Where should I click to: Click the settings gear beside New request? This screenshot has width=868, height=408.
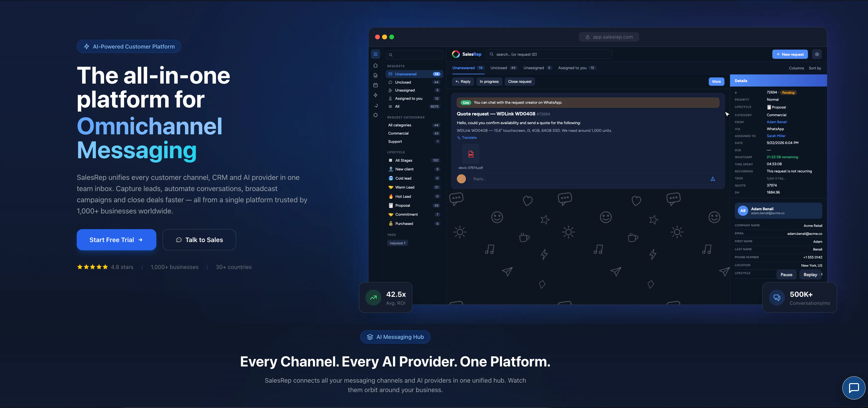coord(817,54)
